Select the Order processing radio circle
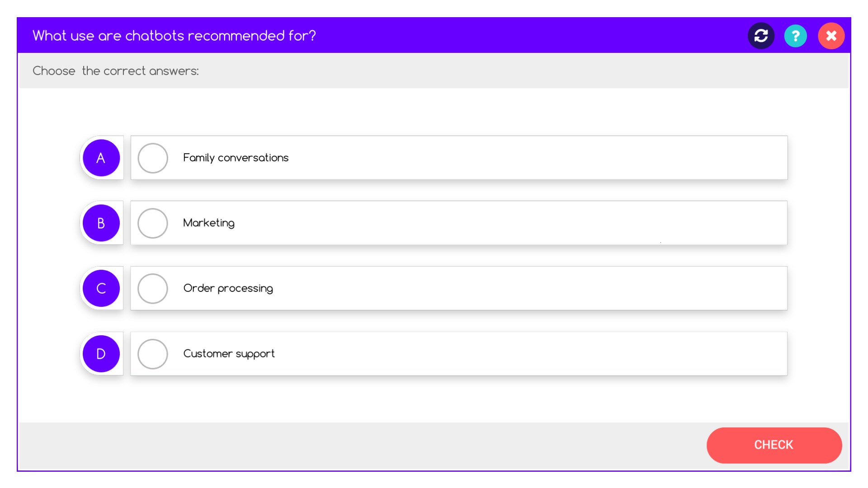Viewport: 868px width, 488px height. 153,288
